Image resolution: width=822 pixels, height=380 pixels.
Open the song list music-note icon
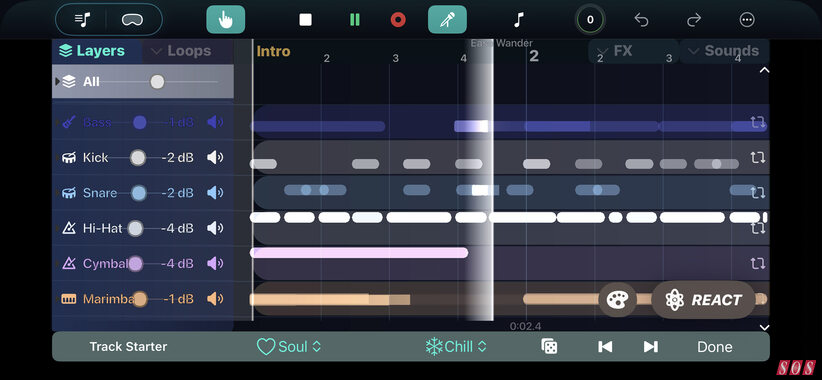82,20
